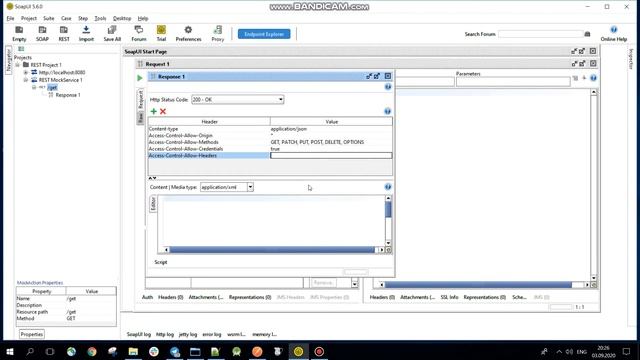This screenshot has height=360, width=640.
Task: Open the Tools menu
Action: (100, 18)
